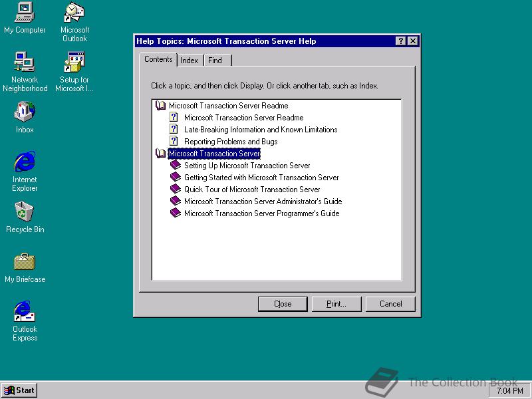Select the Setup for Microsoft I... shortcut

[x=74, y=72]
